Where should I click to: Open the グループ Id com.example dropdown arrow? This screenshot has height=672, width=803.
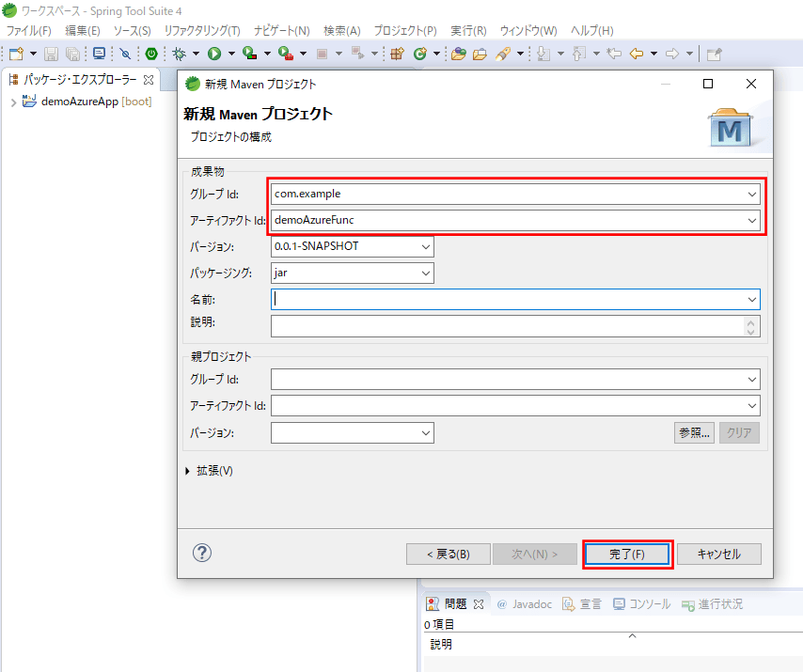pyautogui.click(x=752, y=194)
